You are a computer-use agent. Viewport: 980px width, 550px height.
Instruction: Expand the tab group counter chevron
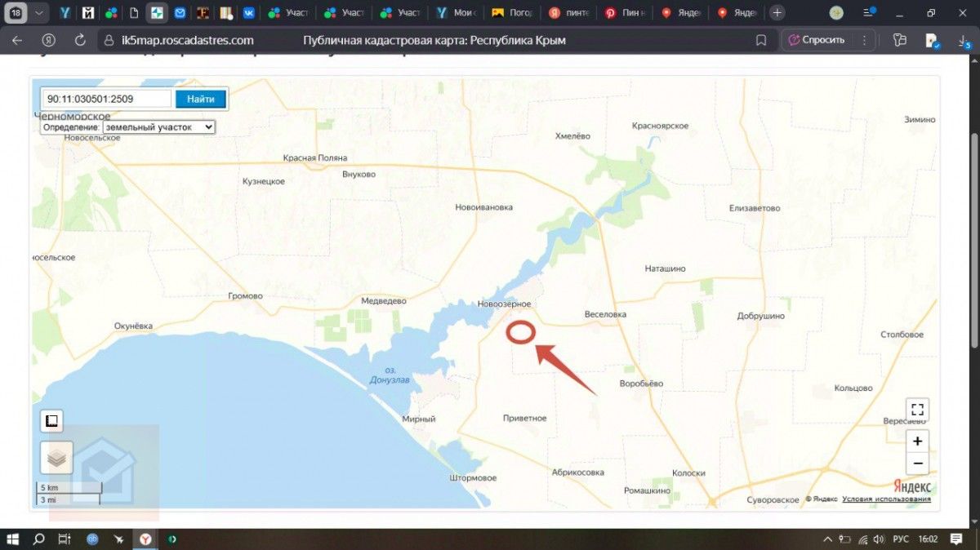point(39,13)
